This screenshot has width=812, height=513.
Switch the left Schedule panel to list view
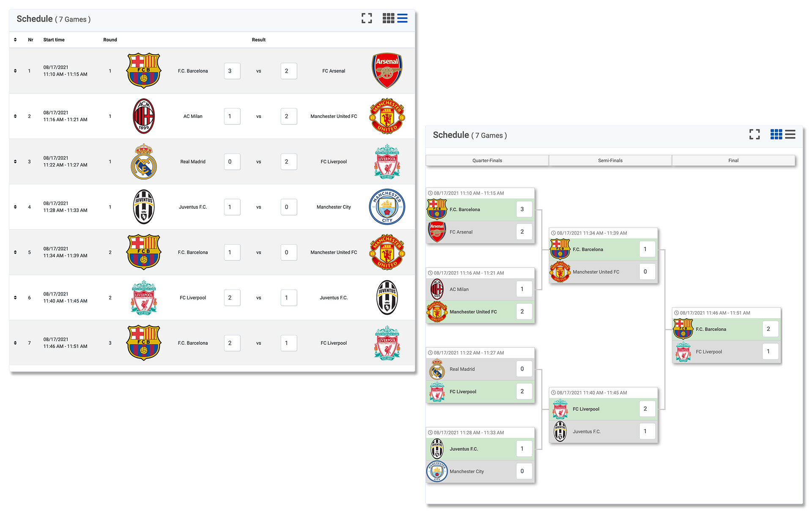tap(402, 18)
